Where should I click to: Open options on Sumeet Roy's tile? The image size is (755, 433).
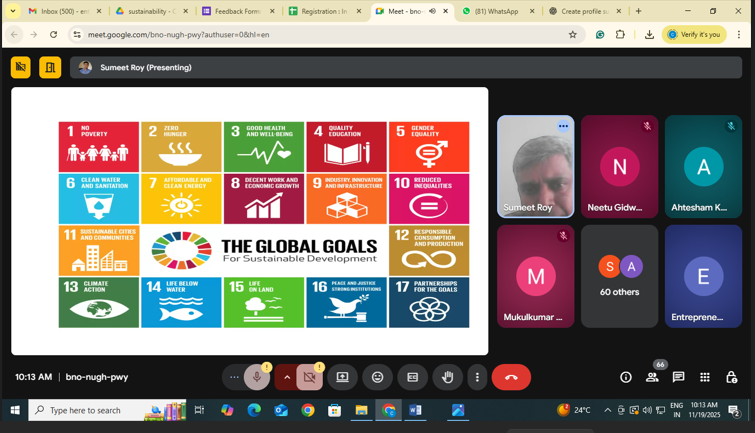click(563, 127)
